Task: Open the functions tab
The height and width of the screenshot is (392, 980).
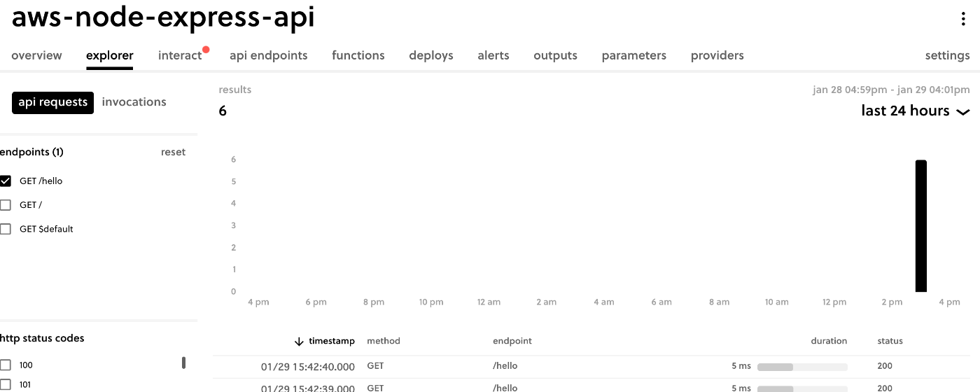Action: point(358,55)
